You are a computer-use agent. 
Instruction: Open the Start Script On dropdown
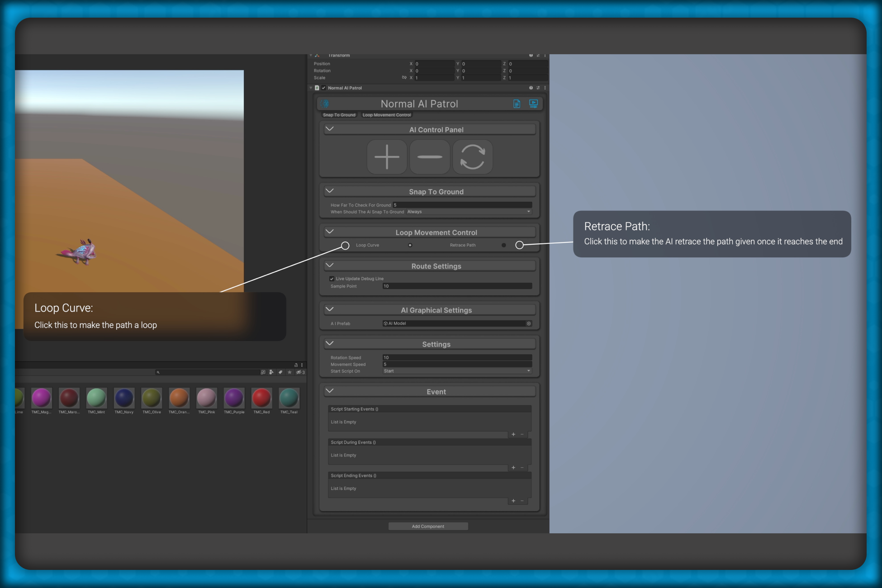click(x=457, y=371)
